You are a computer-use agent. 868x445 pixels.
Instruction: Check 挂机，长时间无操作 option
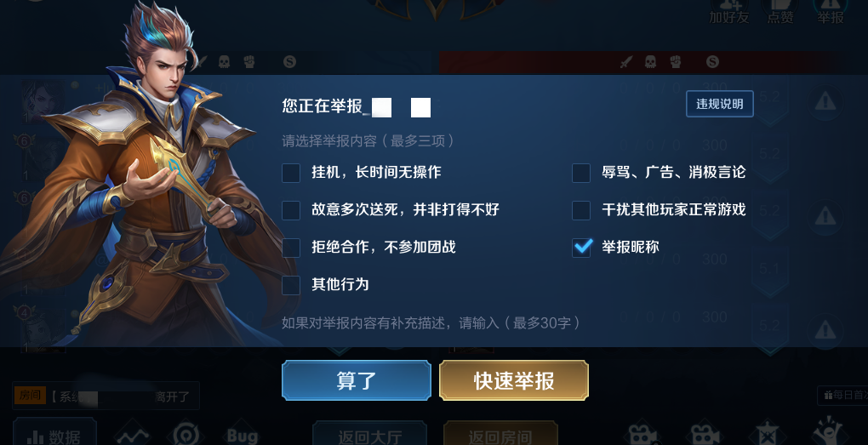(291, 173)
